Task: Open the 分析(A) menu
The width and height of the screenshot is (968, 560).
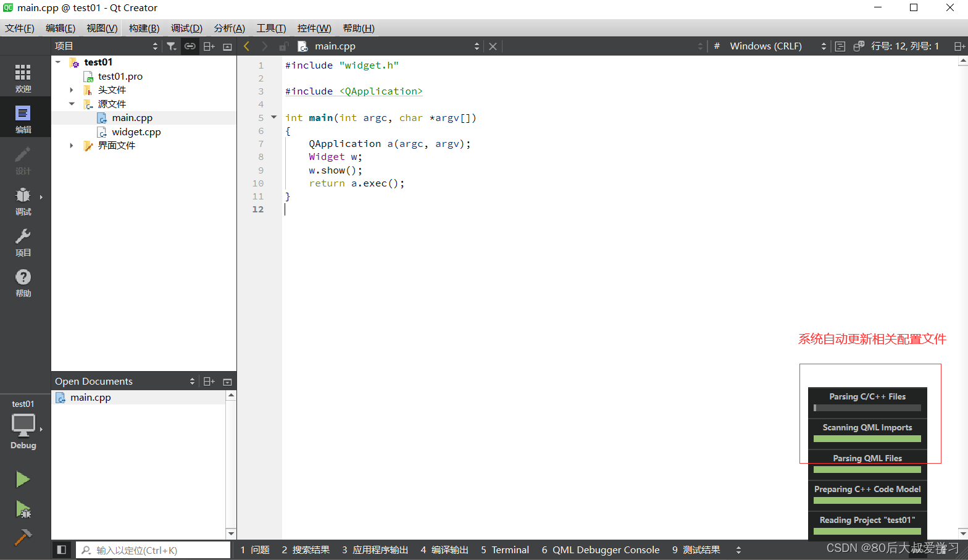Action: coord(229,28)
